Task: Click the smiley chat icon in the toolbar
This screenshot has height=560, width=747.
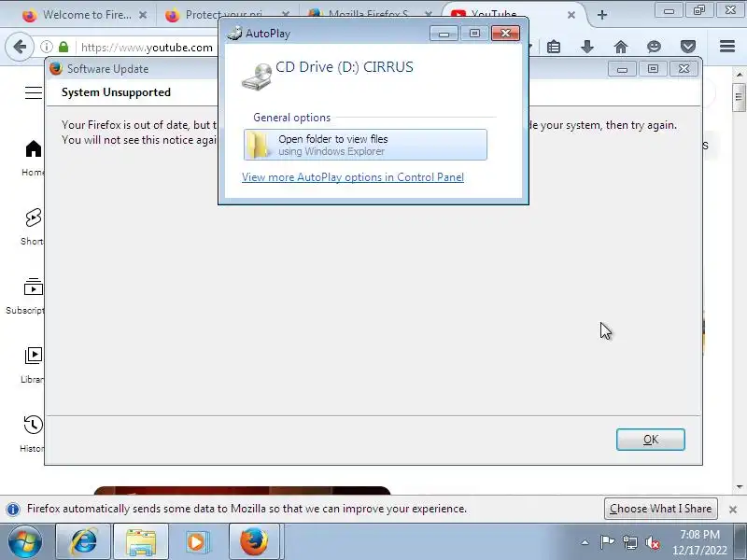Action: pyautogui.click(x=655, y=47)
